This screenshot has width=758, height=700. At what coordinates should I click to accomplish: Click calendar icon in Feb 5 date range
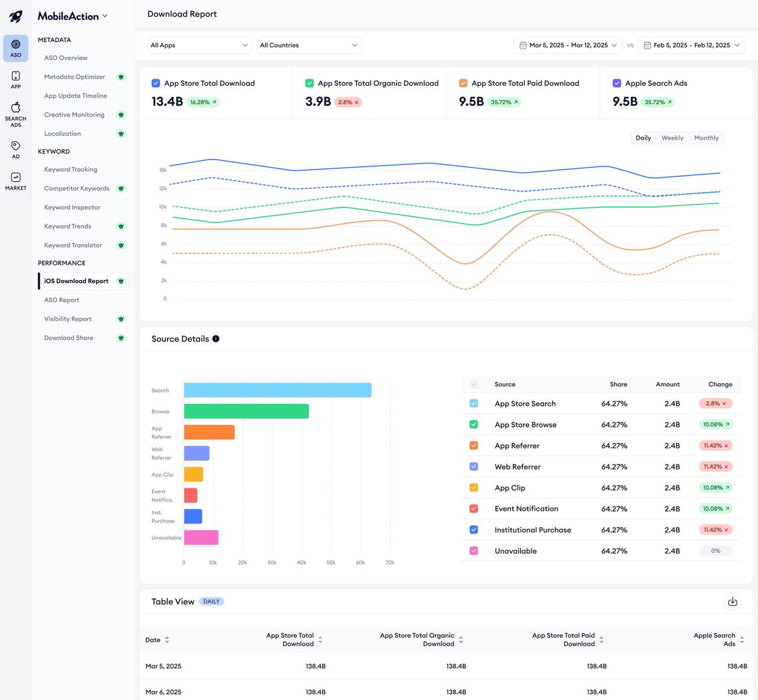pyautogui.click(x=647, y=46)
